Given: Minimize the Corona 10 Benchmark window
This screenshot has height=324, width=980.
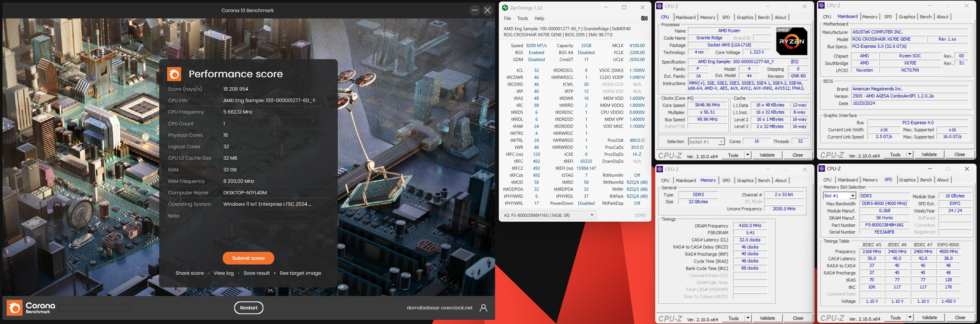Looking at the screenshot, I should click(x=474, y=10).
